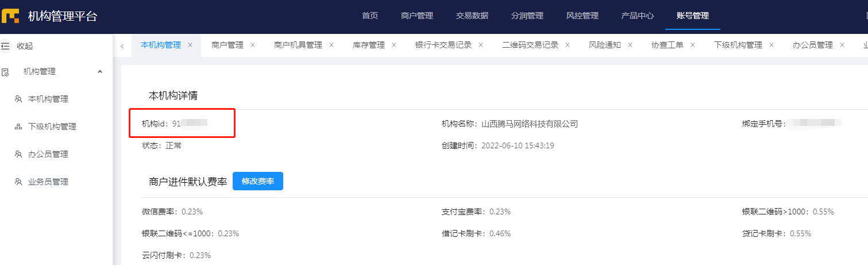
Task: Select 下级机构管理 in sidebar
Action: coord(52,127)
